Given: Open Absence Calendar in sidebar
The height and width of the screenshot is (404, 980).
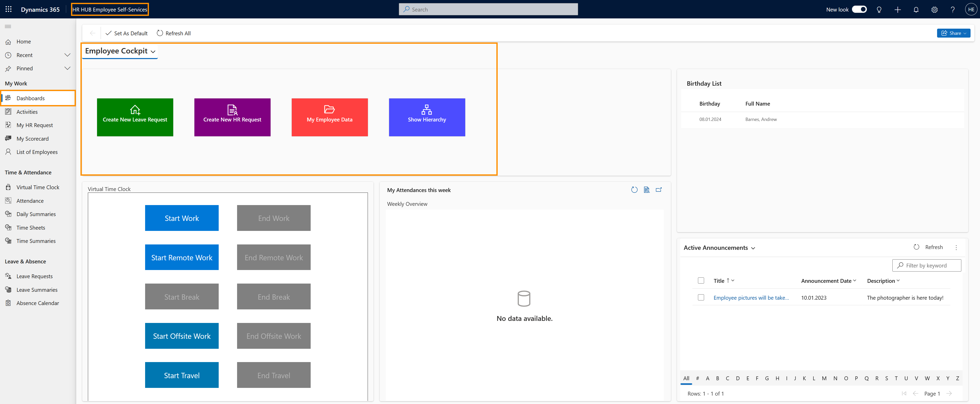Looking at the screenshot, I should click(x=38, y=303).
